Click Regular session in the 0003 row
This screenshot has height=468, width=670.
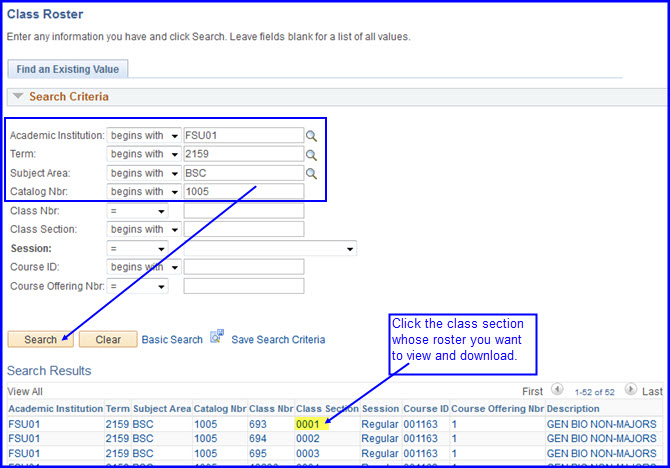(380, 453)
